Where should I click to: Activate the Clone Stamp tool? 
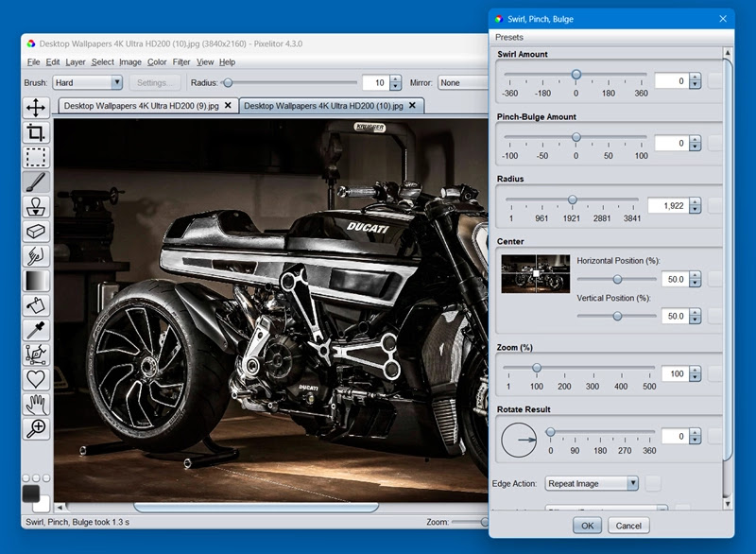[36, 207]
